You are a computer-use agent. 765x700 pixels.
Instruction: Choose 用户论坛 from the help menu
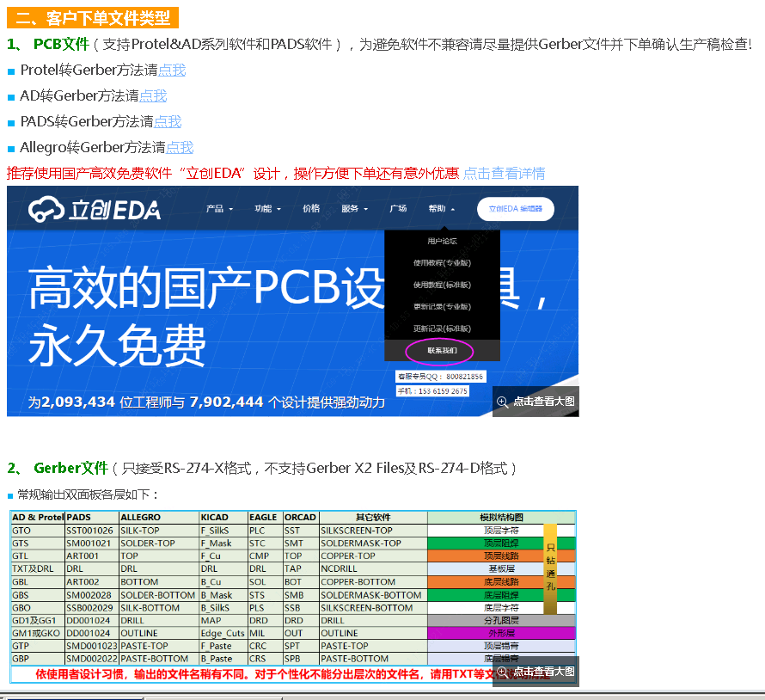pos(442,242)
